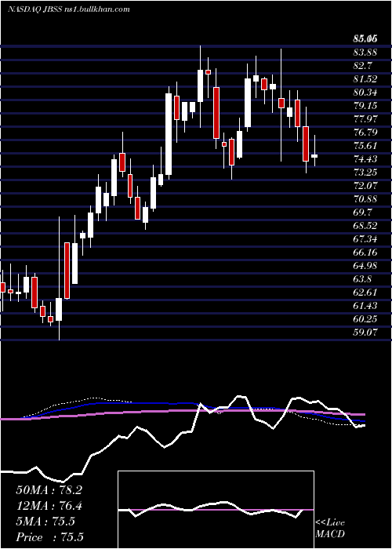Select the 67.34 price axis label
The width and height of the screenshot is (392, 549).
[365, 238]
